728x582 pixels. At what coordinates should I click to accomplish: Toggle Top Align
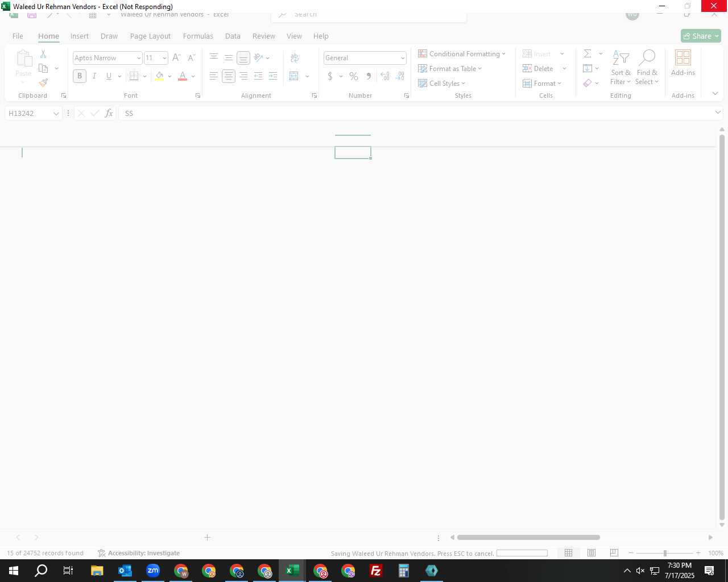[x=214, y=57]
